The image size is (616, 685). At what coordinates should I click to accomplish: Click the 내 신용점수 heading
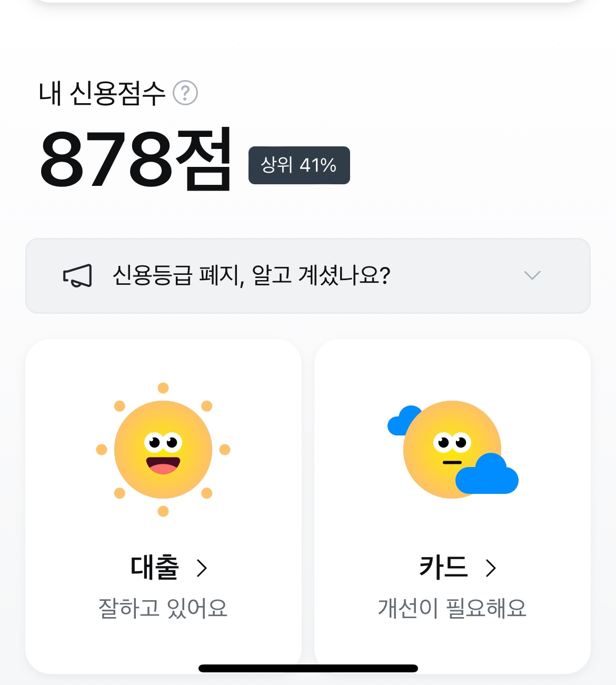click(102, 94)
